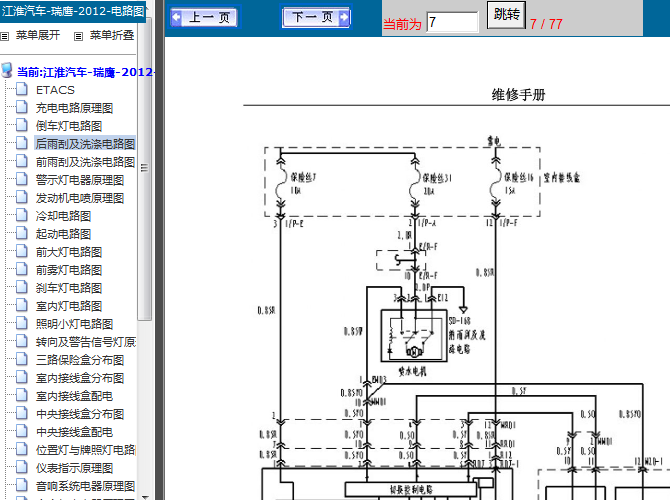The width and height of the screenshot is (670, 500).
Task: Open 前雾灯电路图 item
Action: point(69,270)
